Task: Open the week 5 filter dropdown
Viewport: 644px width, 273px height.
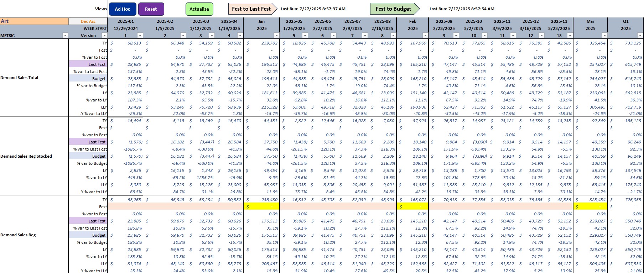Action: coord(305,36)
